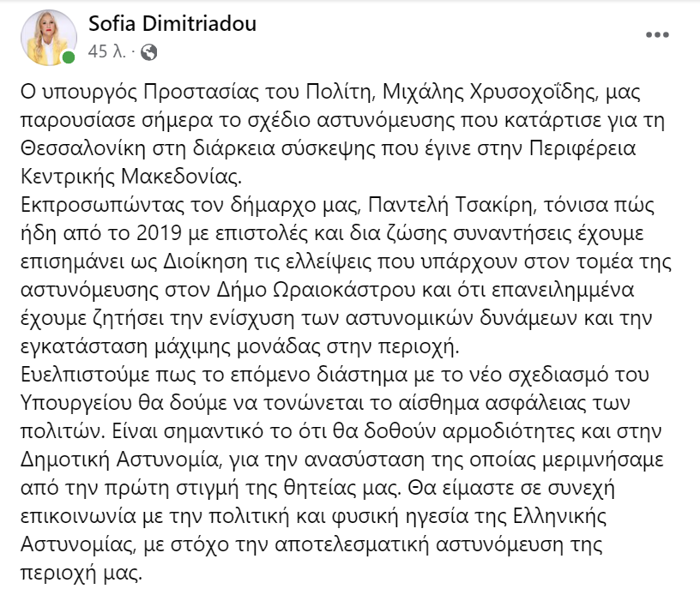Click the public audience globe icon
The width and height of the screenshot is (700, 595).
pos(148,52)
